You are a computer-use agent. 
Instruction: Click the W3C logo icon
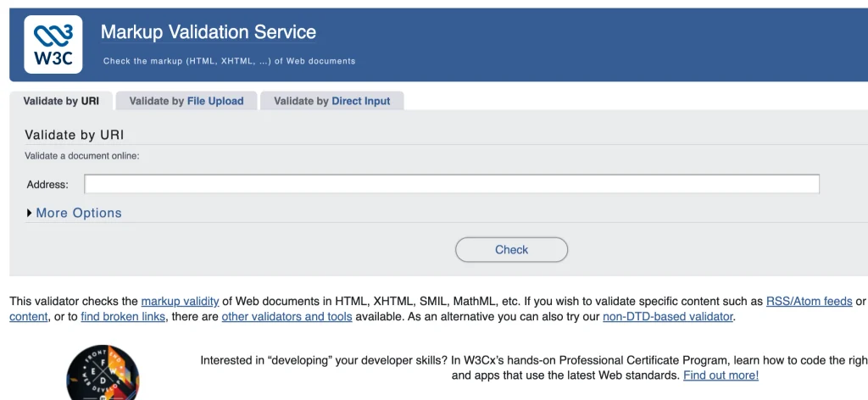click(53, 44)
